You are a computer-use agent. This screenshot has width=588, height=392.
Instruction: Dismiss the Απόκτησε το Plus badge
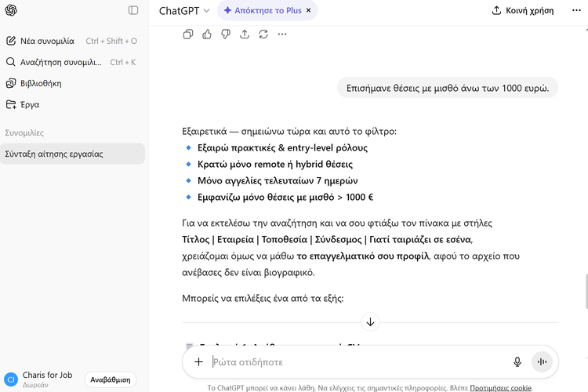click(308, 11)
